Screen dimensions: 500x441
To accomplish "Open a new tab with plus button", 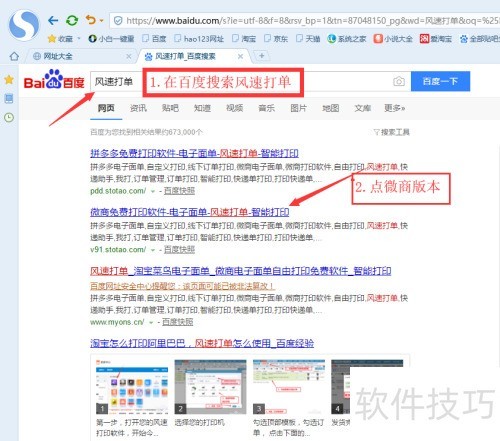I will [262, 56].
